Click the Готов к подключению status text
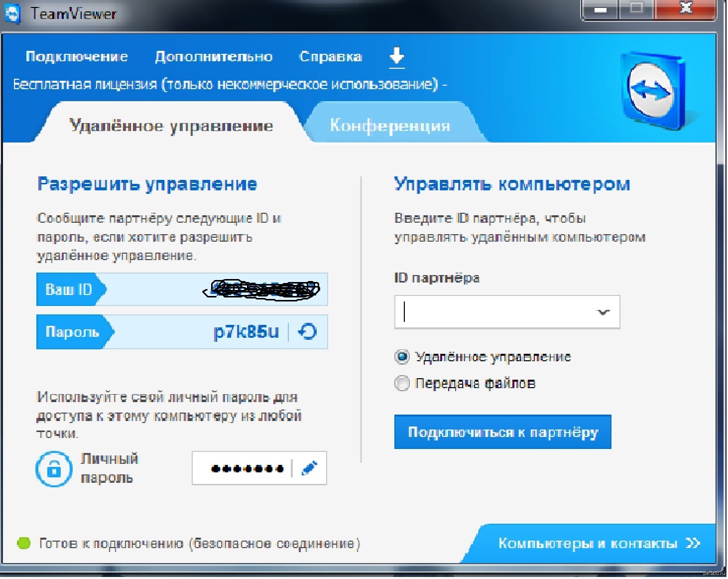 199,544
